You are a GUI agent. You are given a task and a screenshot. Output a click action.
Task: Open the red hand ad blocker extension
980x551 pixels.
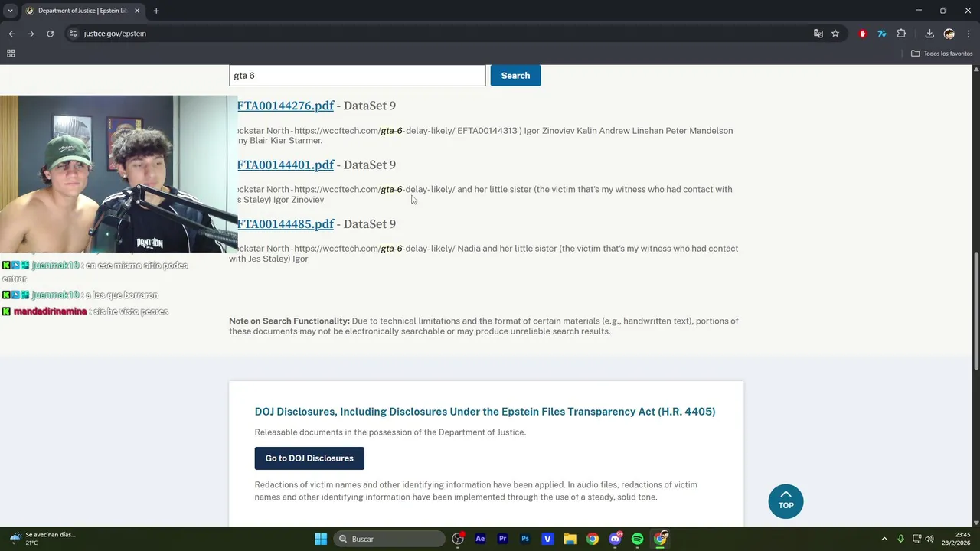(863, 34)
